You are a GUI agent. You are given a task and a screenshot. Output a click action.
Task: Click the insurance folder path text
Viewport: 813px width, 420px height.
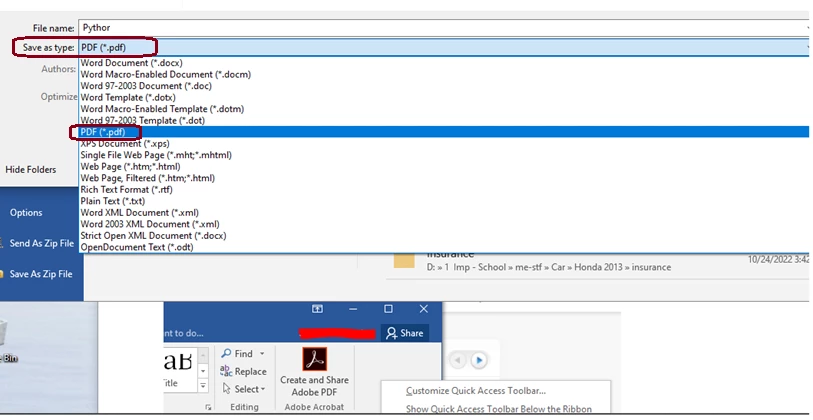point(549,267)
